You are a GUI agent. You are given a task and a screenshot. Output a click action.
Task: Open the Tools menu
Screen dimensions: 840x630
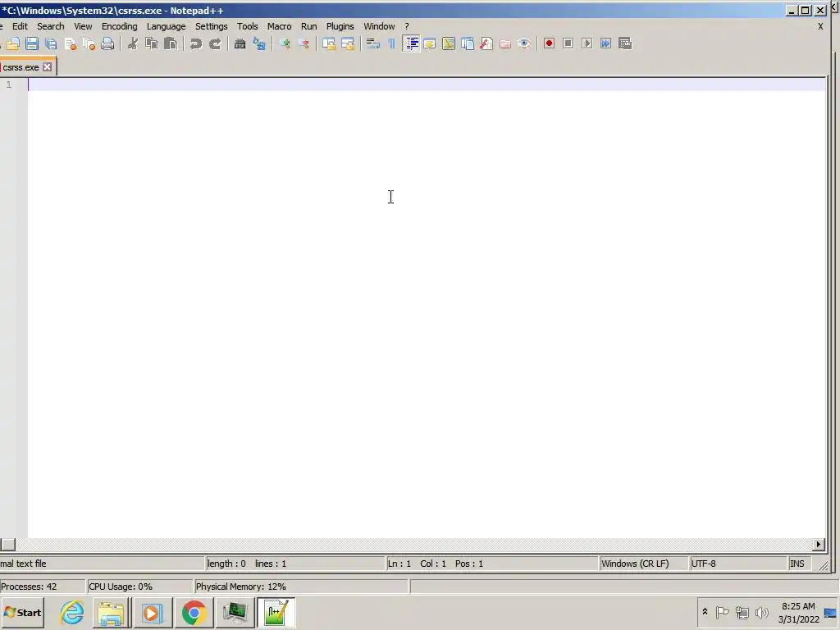[x=248, y=26]
